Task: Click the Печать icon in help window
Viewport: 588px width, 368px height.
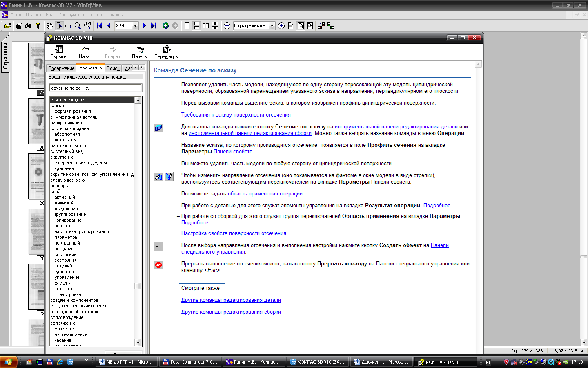Action: [139, 52]
